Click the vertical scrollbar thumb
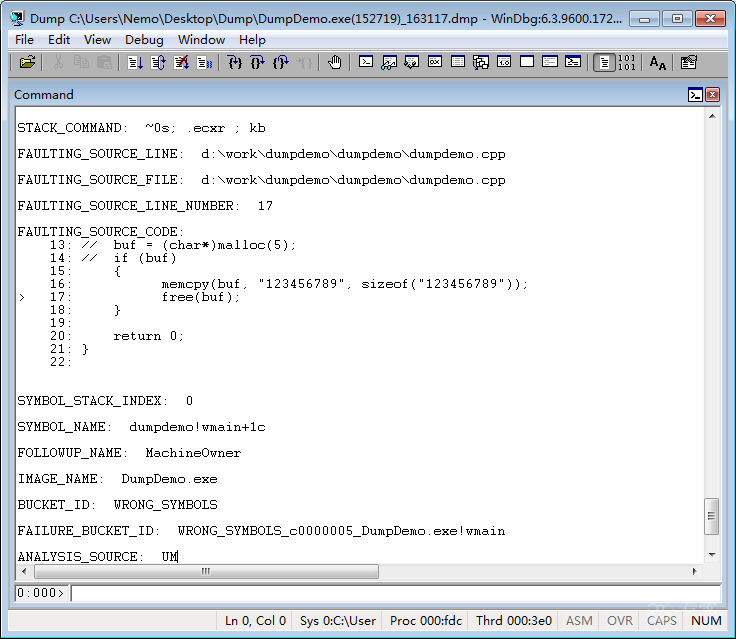 click(712, 516)
